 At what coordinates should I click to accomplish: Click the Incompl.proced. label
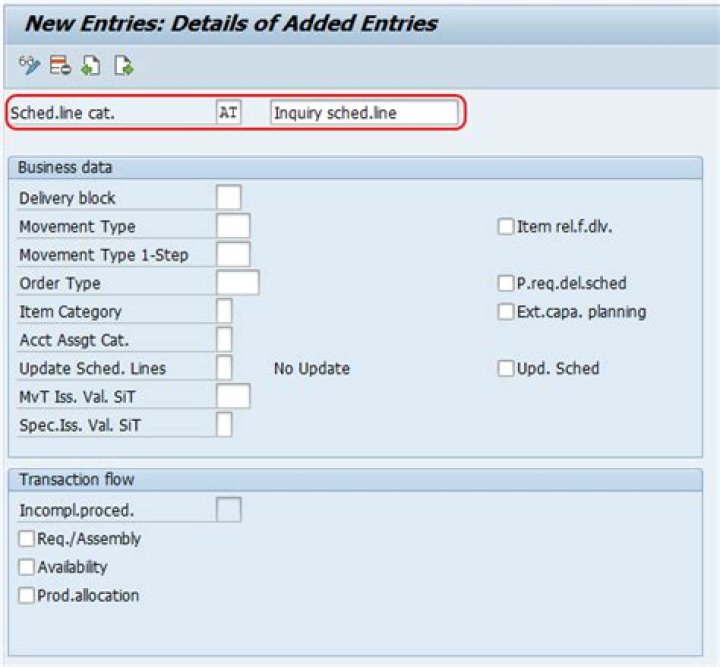pos(77,510)
